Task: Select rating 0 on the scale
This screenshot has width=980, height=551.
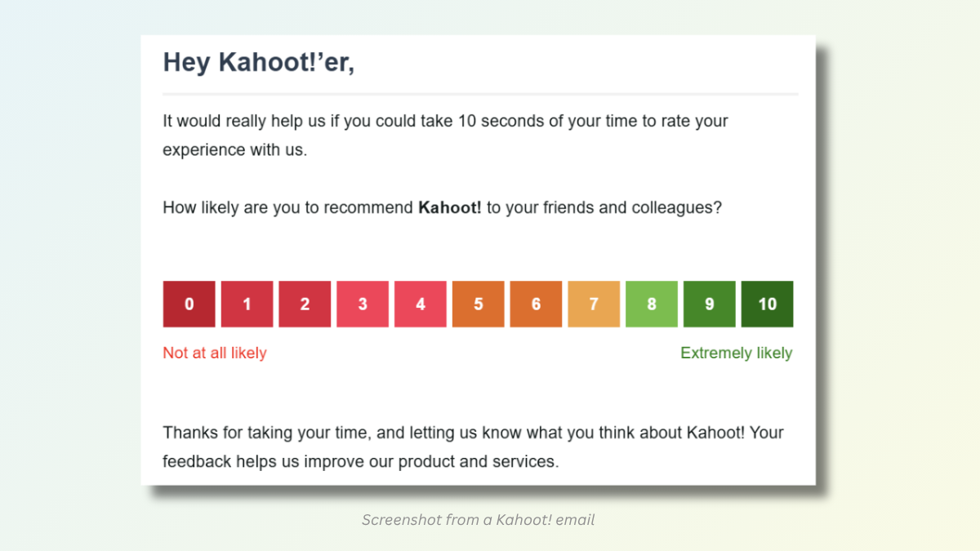Action: point(189,304)
